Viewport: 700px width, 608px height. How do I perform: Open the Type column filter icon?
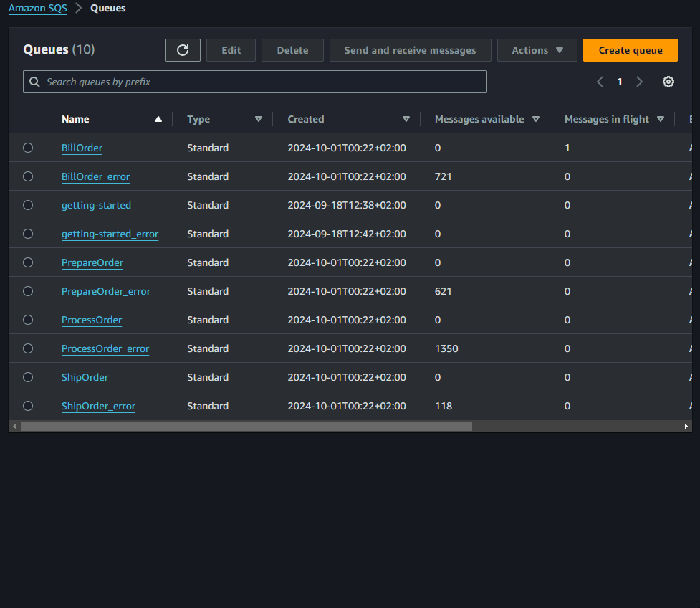click(x=259, y=119)
